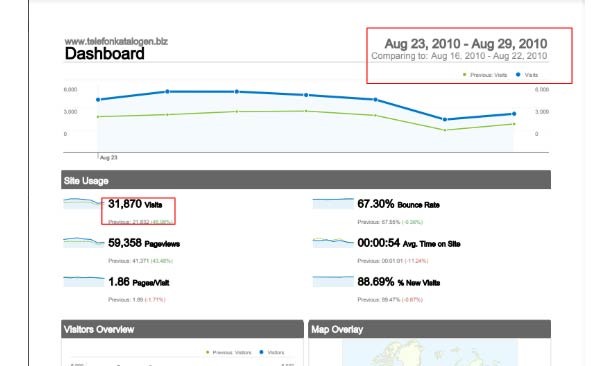613x366 pixels.
Task: Click the Comparing to date range text
Action: point(459,56)
